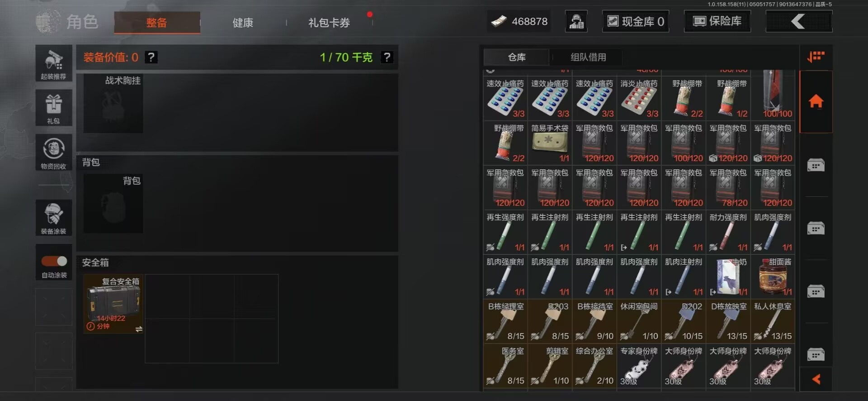Click the question mark beside 装备价值
The image size is (868, 401).
pos(151,57)
